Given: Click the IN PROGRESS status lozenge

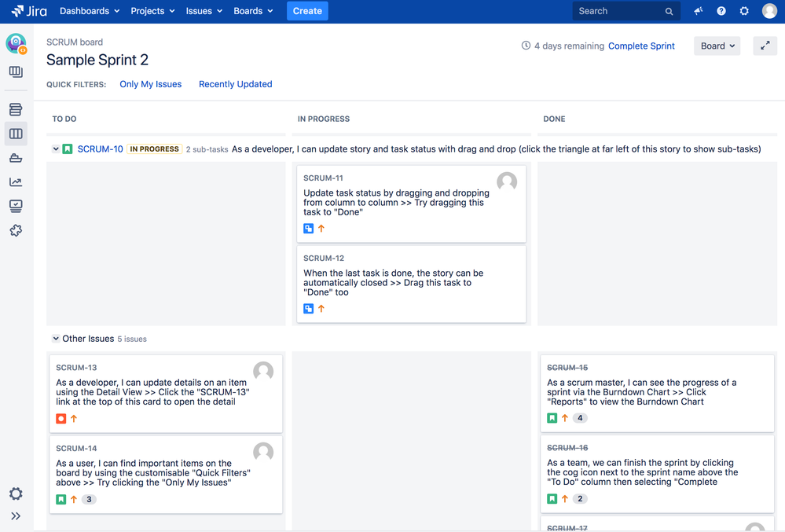Looking at the screenshot, I should [x=154, y=149].
